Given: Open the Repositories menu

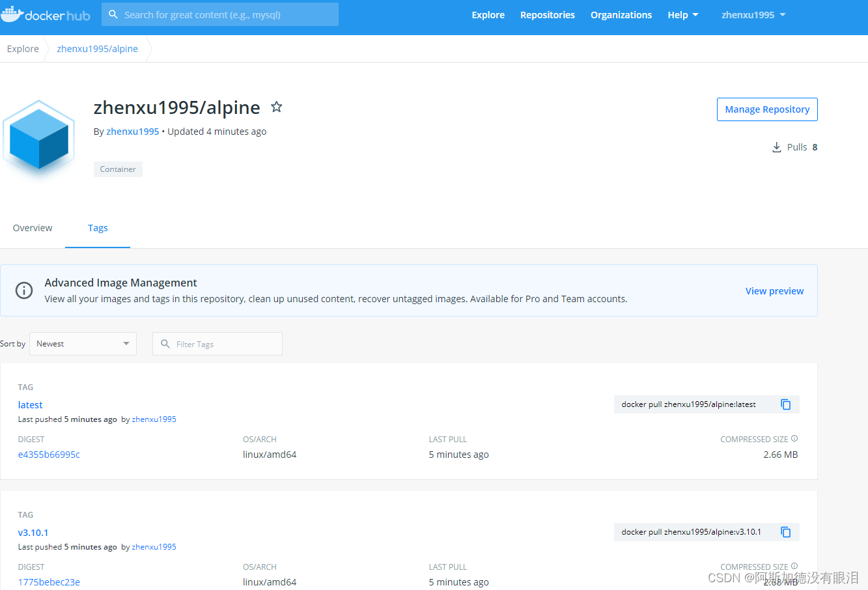Looking at the screenshot, I should [x=547, y=14].
